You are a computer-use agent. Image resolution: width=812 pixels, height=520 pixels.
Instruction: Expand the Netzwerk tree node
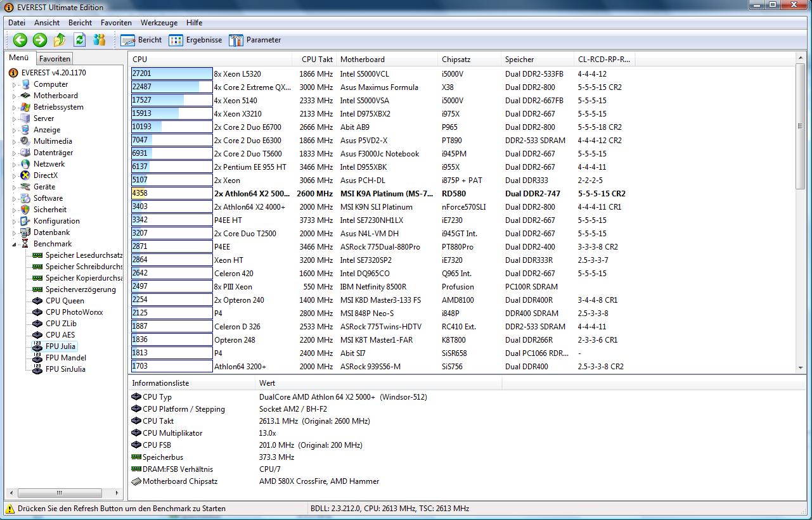pos(15,164)
